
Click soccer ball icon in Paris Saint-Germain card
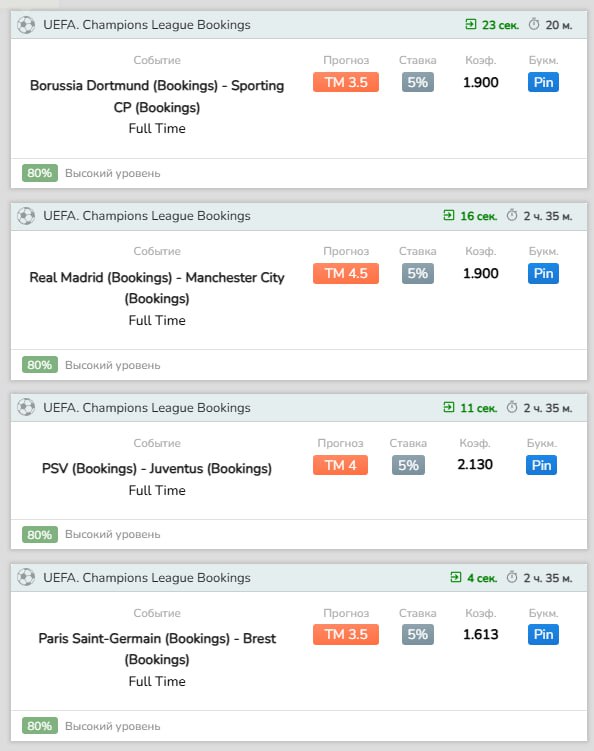pyautogui.click(x=26, y=578)
